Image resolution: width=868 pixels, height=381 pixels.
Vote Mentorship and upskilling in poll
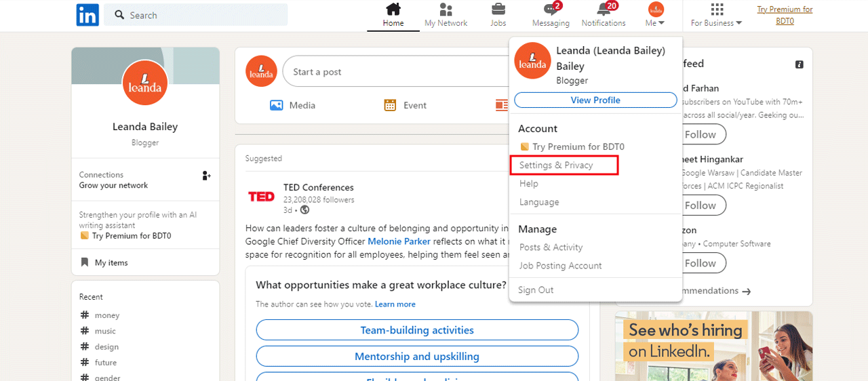(417, 356)
